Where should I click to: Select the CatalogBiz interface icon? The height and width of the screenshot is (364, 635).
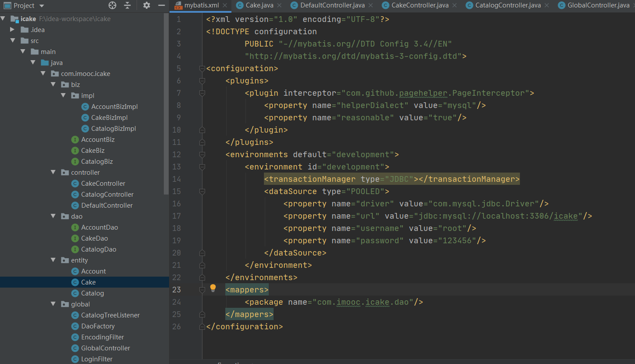point(75,162)
